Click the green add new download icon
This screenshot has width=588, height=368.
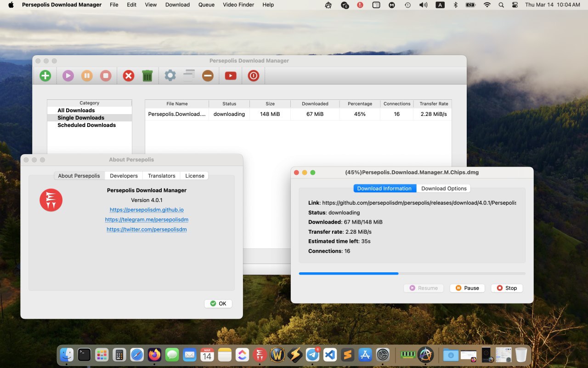[x=45, y=76]
